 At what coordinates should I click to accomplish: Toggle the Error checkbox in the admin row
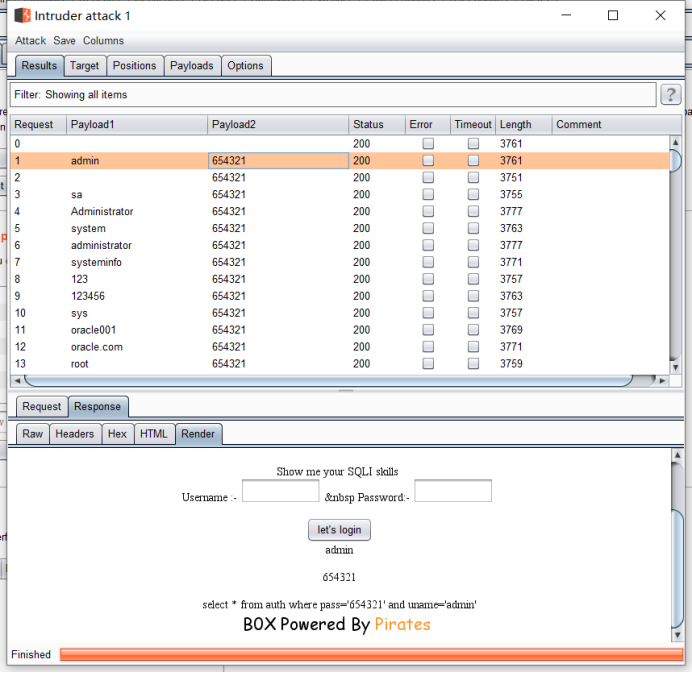428,160
